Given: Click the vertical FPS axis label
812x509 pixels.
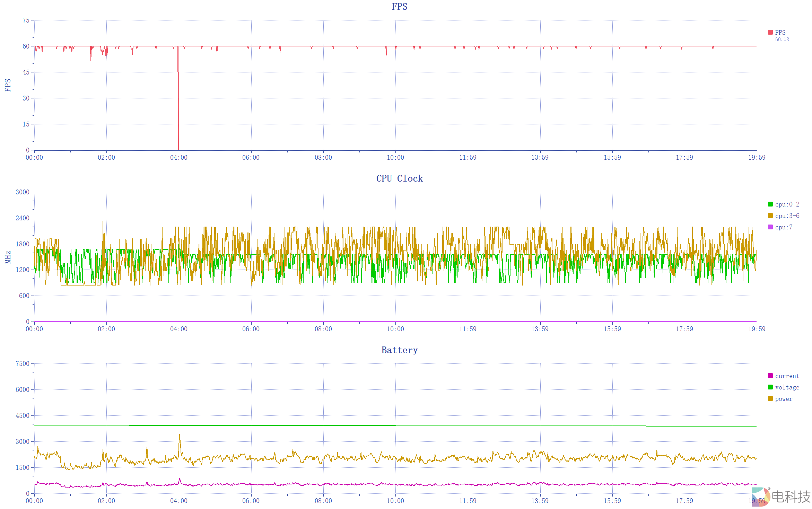Looking at the screenshot, I should click(x=8, y=85).
